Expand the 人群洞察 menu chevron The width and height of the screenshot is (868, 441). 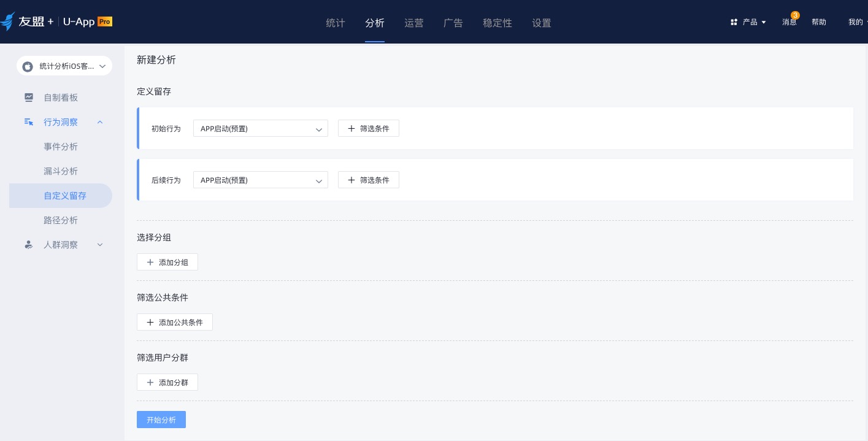tap(100, 245)
